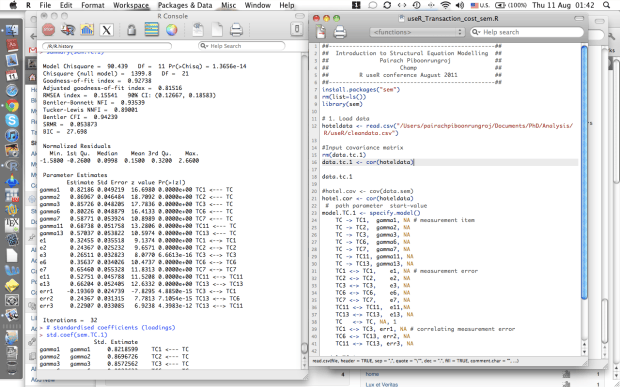Screen dimensions: 620x387
Task: Click the script editor scroll down arrow
Action: tap(584, 351)
